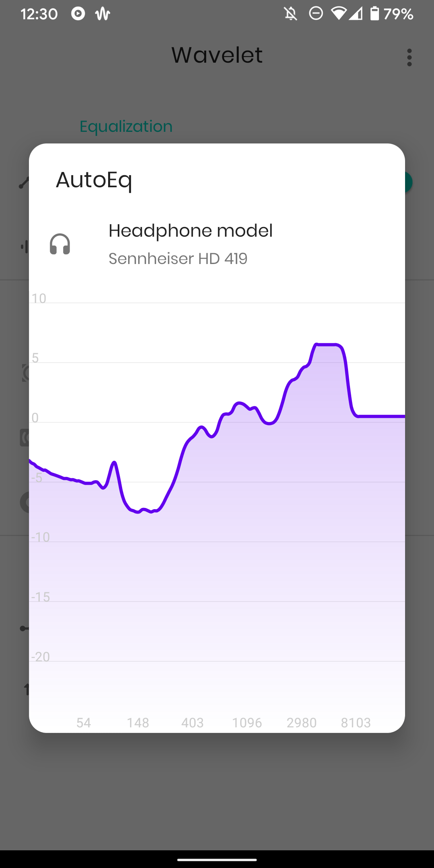
Task: Tap the muted notifications bell icon
Action: tap(291, 14)
